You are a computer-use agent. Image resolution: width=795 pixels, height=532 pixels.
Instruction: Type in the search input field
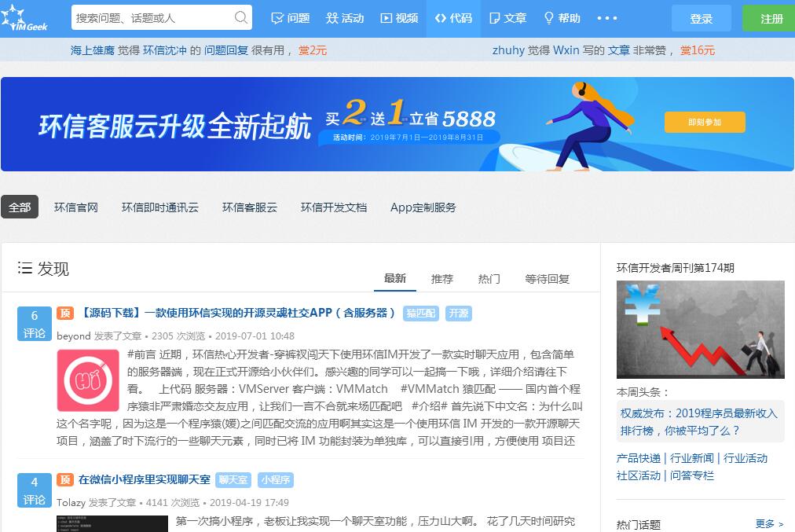(x=153, y=18)
